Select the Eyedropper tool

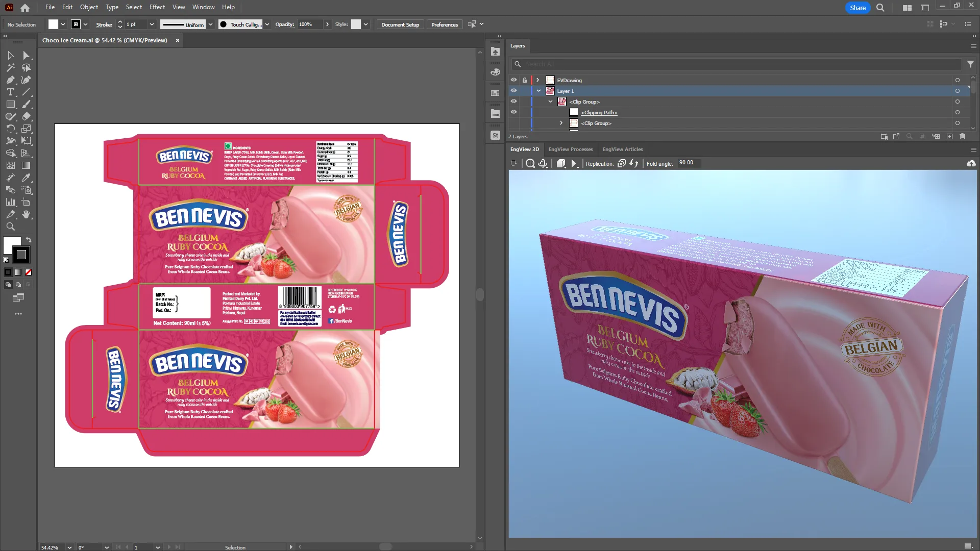click(27, 178)
